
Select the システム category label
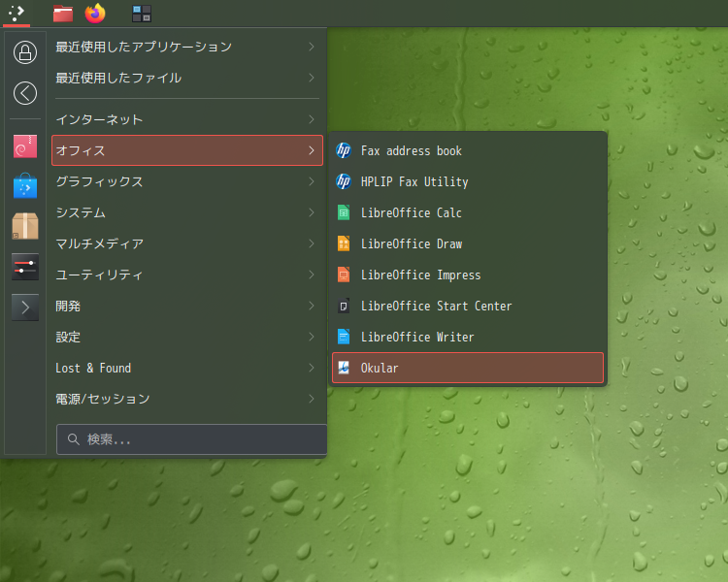point(81,212)
